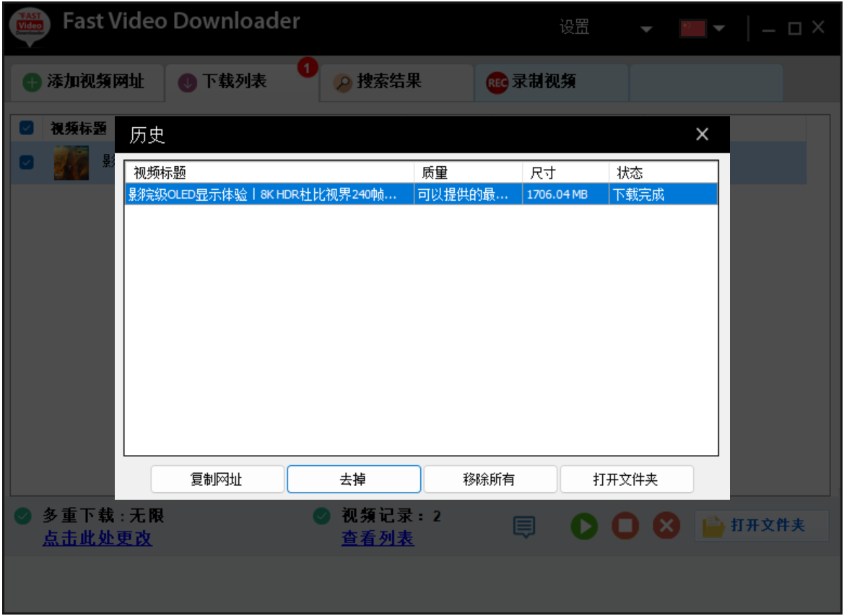Click the 1706.04 MB size cell
Image resolution: width=844 pixels, height=616 pixels.
(x=566, y=194)
